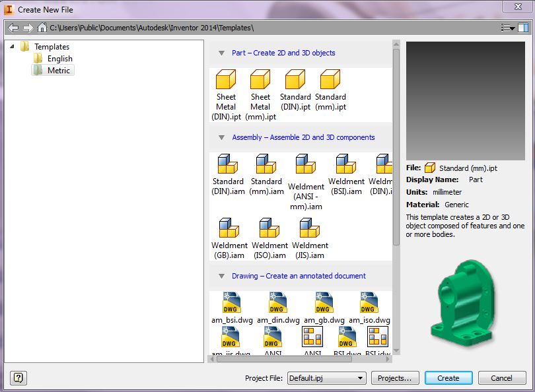Choose the Standard (mm).iam assembly template
Screen dimensions: 535x392
(x=266, y=165)
